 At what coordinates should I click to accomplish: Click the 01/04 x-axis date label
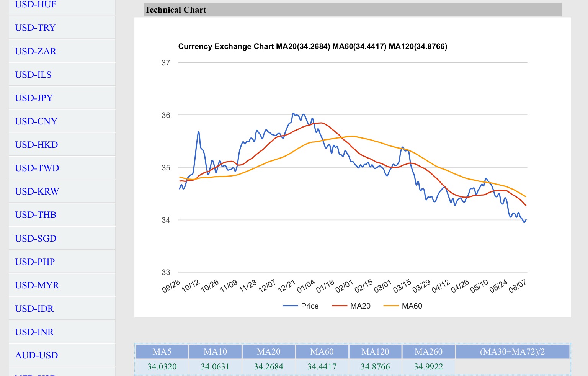306,286
